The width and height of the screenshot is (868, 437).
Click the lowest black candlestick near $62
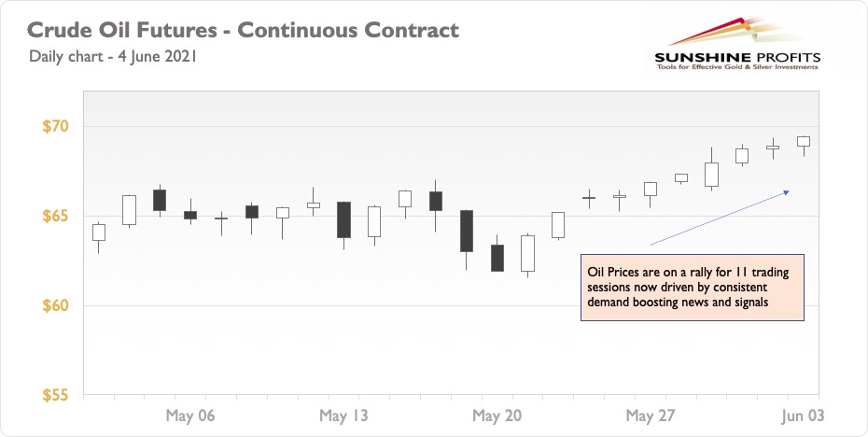[497, 258]
